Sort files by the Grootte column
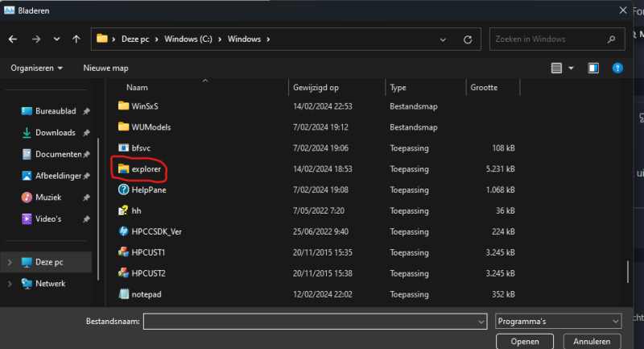The height and width of the screenshot is (349, 644). coord(484,87)
